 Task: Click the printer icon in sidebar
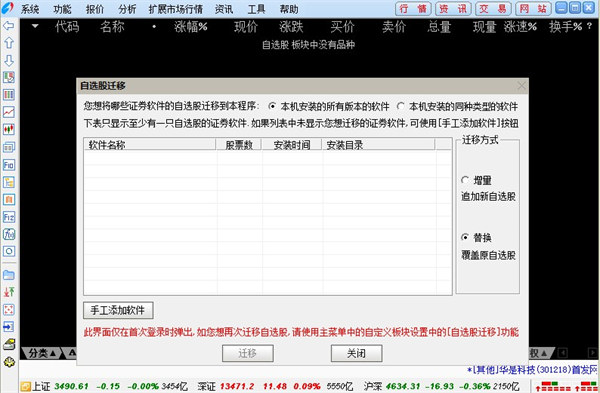click(x=9, y=344)
